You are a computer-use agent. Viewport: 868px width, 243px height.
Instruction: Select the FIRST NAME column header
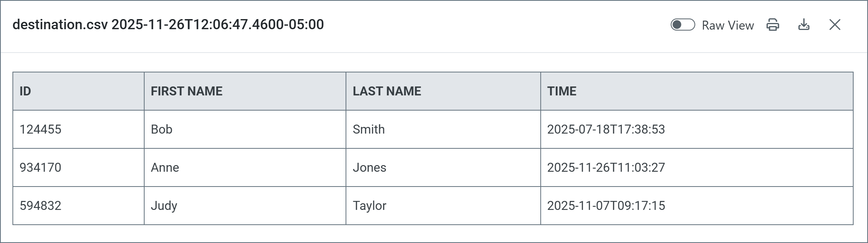(187, 91)
